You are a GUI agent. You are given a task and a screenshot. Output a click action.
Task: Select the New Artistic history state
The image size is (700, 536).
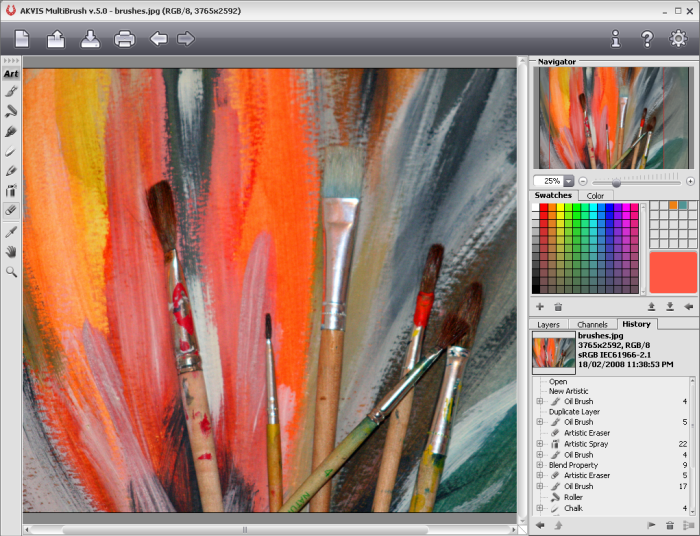568,391
